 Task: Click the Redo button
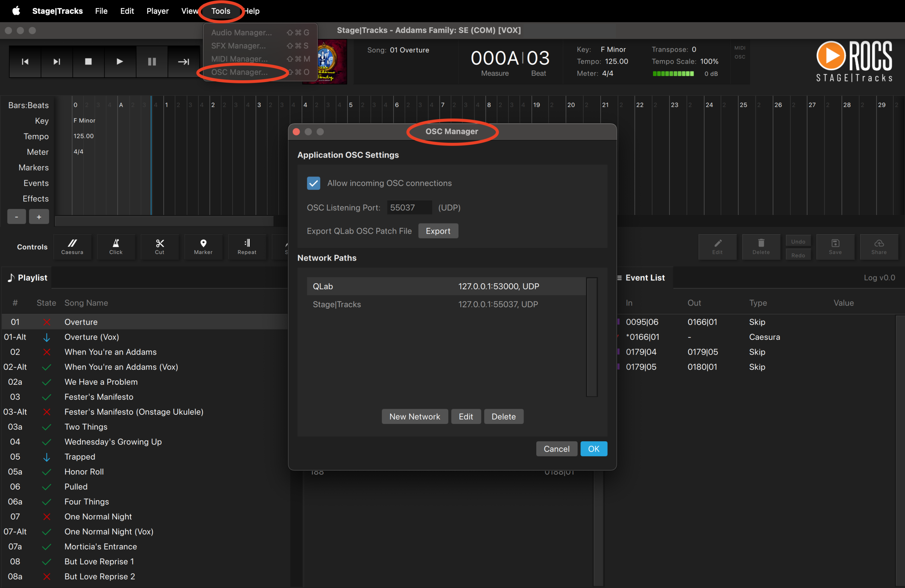(x=798, y=255)
